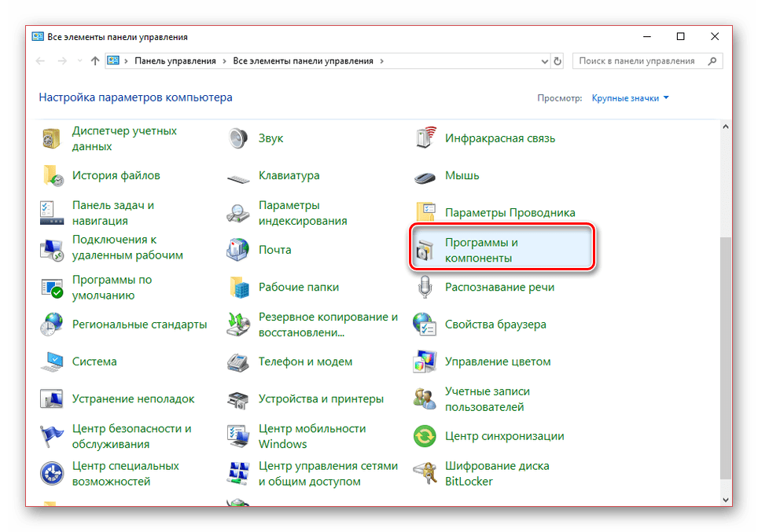
Task: Open the recent locations dropdown arrow
Action: pyautogui.click(x=79, y=61)
